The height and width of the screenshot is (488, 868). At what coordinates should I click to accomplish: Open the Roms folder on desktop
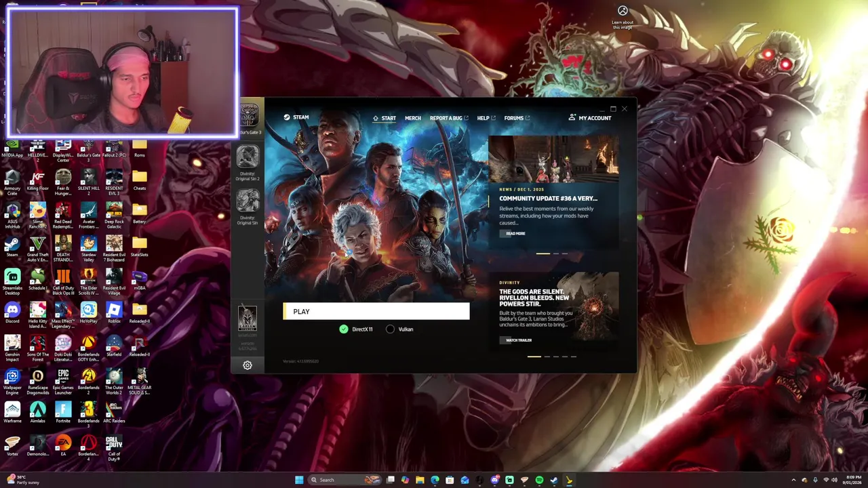(140, 147)
